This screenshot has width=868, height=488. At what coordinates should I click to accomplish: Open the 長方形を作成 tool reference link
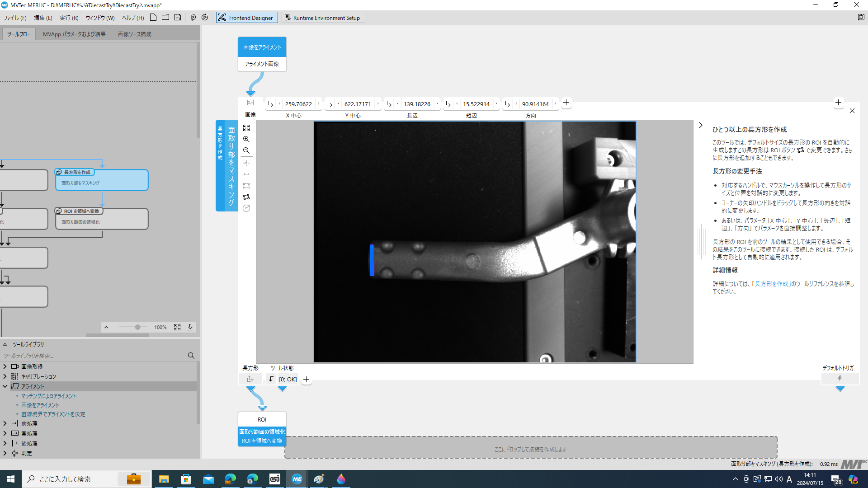pyautogui.click(x=772, y=284)
